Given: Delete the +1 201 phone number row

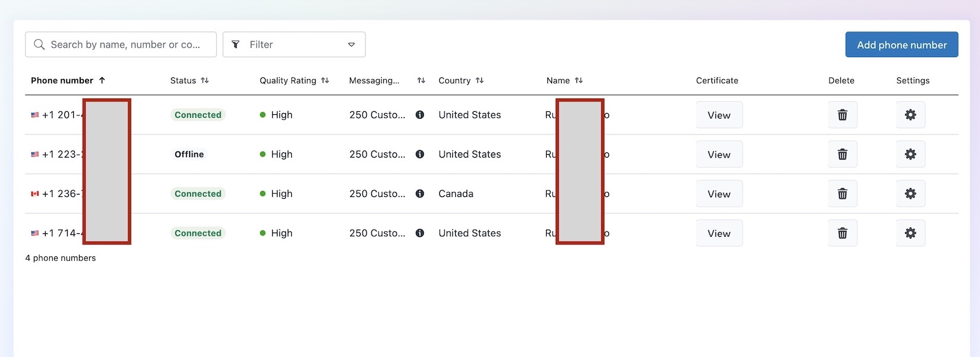Looking at the screenshot, I should click(842, 115).
